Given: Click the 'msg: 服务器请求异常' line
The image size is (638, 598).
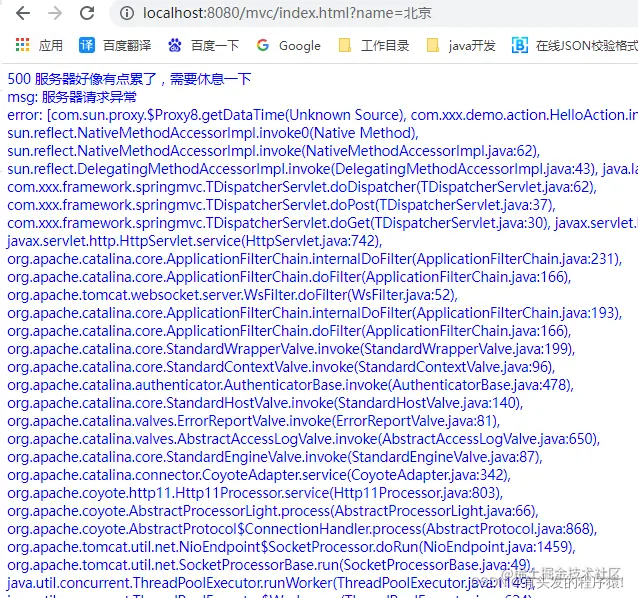Looking at the screenshot, I should (72, 97).
